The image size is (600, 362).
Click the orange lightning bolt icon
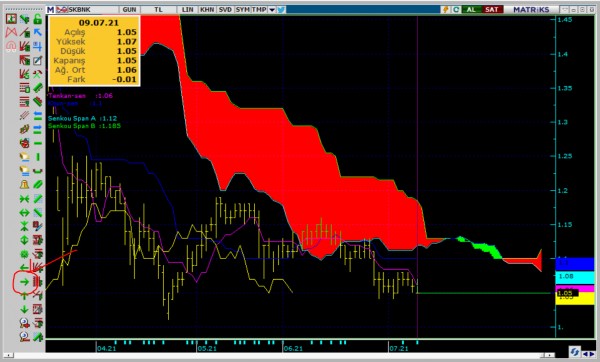(445, 10)
